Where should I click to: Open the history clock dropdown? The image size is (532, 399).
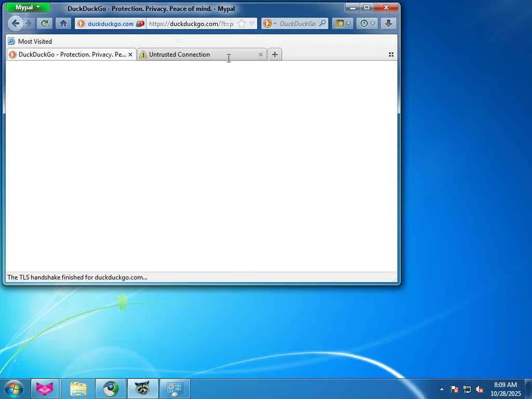coord(367,23)
